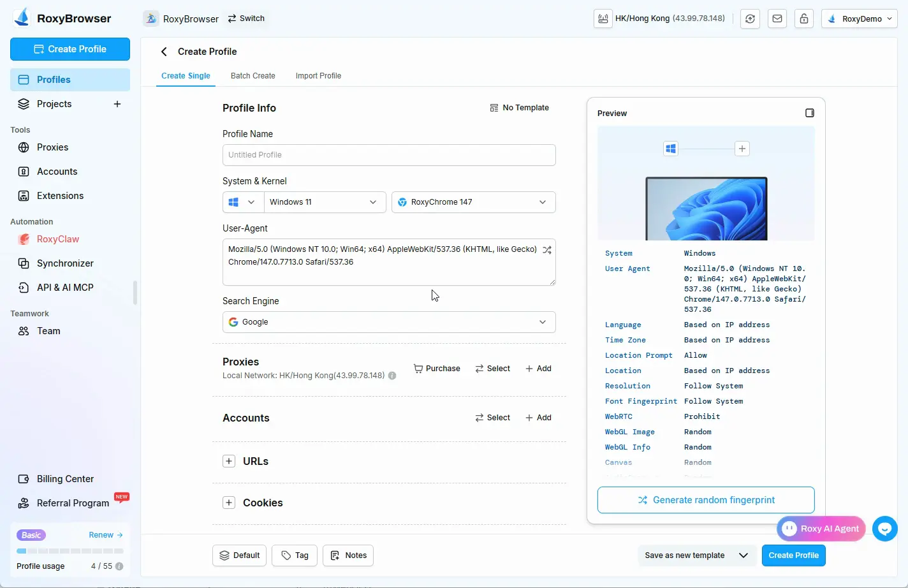
Task: Open Profiles in the sidebar
Action: pos(70,80)
